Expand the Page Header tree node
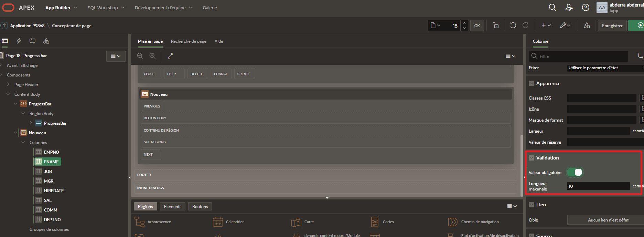Image resolution: width=644 pixels, height=237 pixels. 8,84
